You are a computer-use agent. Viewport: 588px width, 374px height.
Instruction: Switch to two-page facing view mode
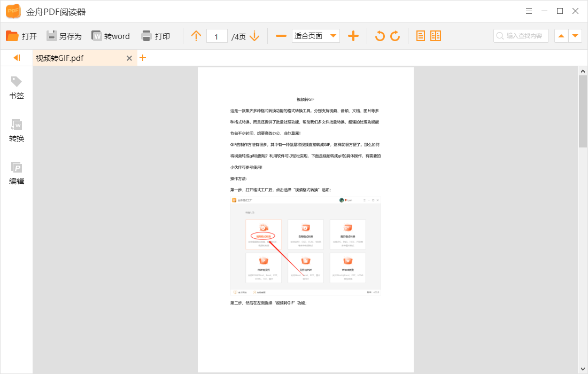(x=436, y=36)
